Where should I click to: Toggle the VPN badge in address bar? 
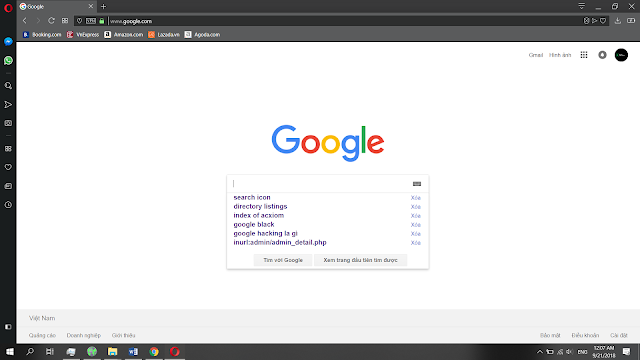(91, 21)
